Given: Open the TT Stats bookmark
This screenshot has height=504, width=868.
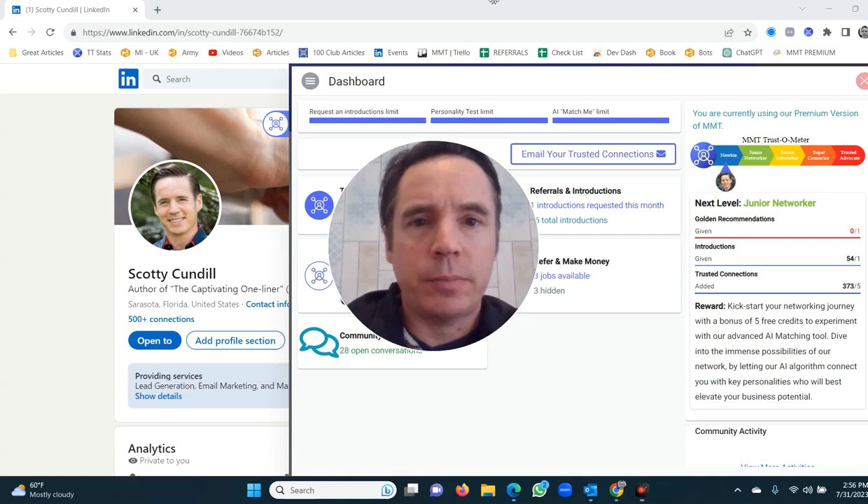Looking at the screenshot, I should click(92, 52).
